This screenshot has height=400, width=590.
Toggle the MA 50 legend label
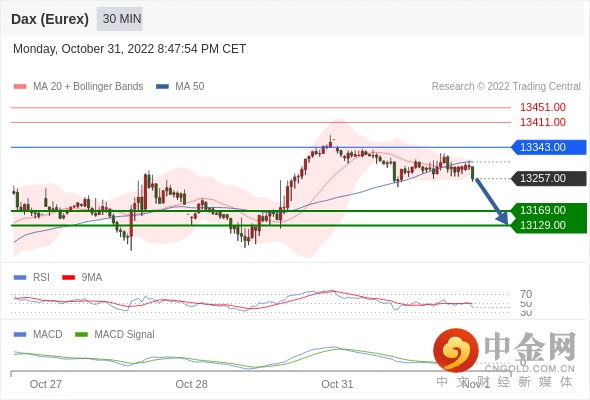click(x=190, y=87)
